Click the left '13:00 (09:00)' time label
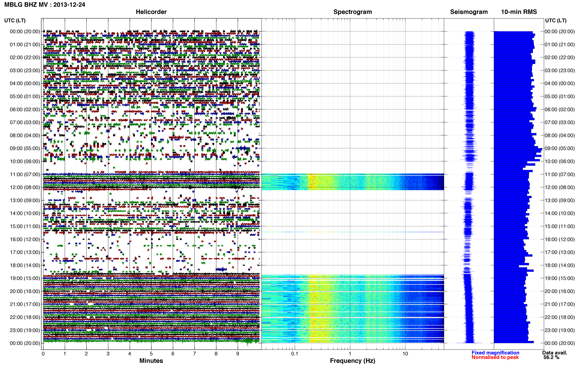This screenshot has width=588, height=368. (25, 200)
